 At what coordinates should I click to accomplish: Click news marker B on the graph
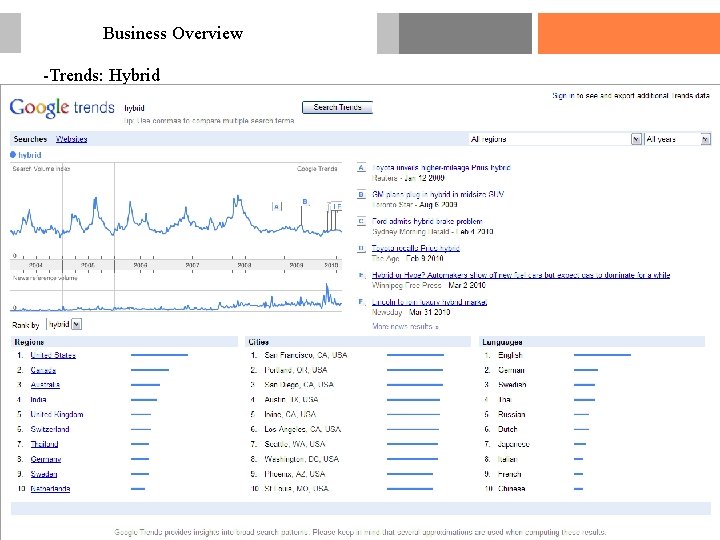tap(304, 202)
